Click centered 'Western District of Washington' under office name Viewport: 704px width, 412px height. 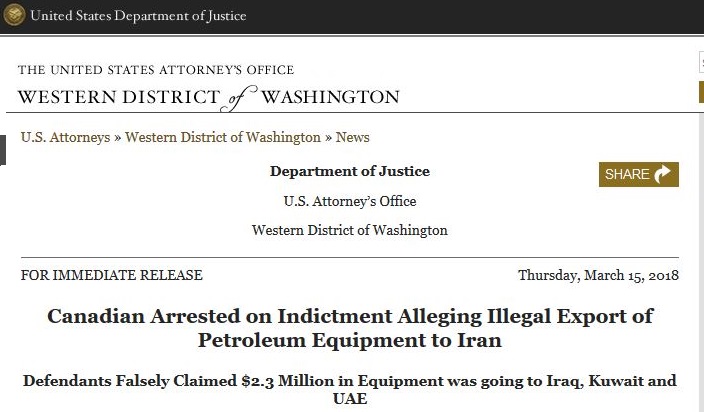coord(350,230)
